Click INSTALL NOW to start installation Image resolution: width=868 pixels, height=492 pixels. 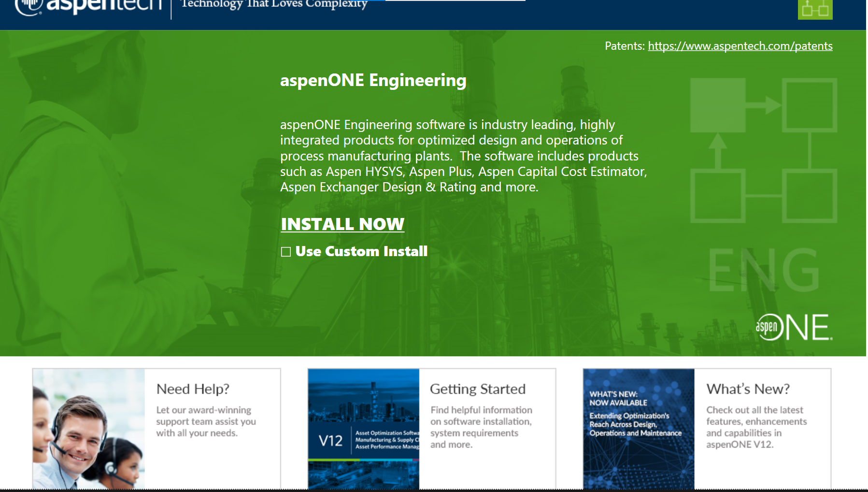[x=342, y=224]
